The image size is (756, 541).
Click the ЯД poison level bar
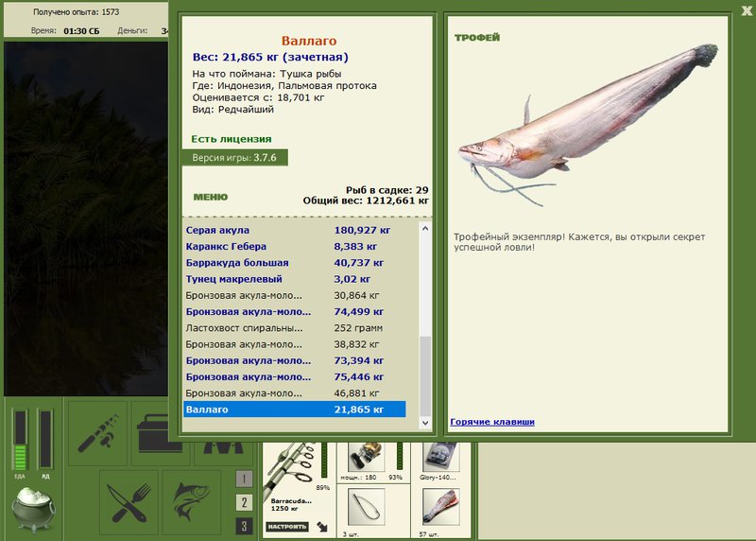point(45,440)
